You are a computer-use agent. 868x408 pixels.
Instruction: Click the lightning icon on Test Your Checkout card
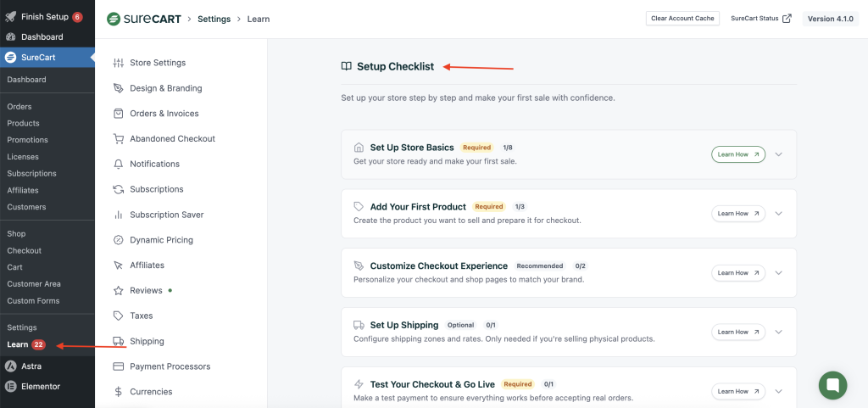coord(359,384)
